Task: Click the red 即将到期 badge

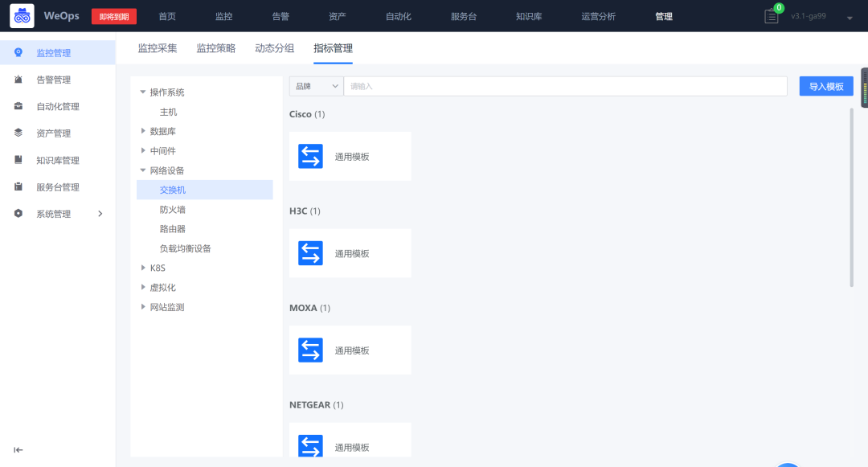Action: pyautogui.click(x=114, y=17)
